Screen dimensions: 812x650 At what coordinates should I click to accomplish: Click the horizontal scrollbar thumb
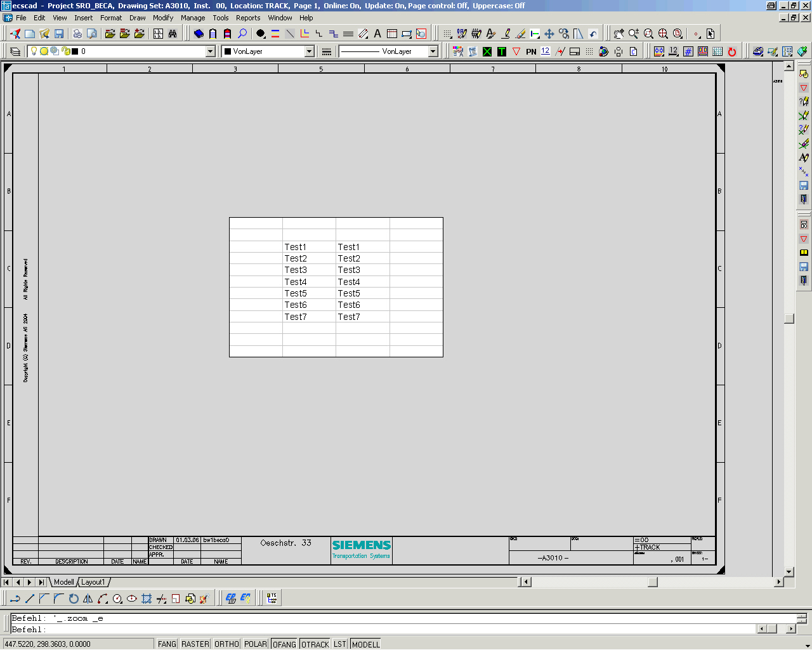pos(652,582)
